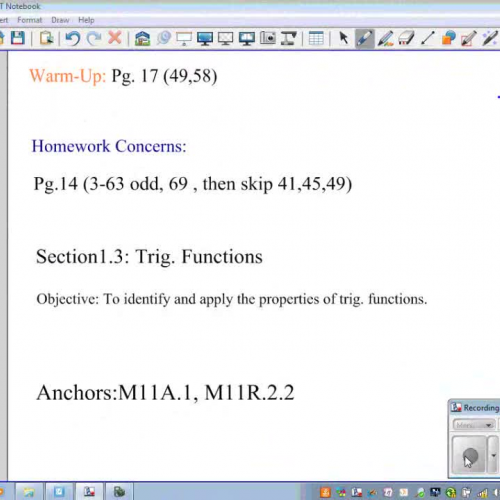Click the Save floppy disk icon
500x500 pixels.
pyautogui.click(x=18, y=38)
